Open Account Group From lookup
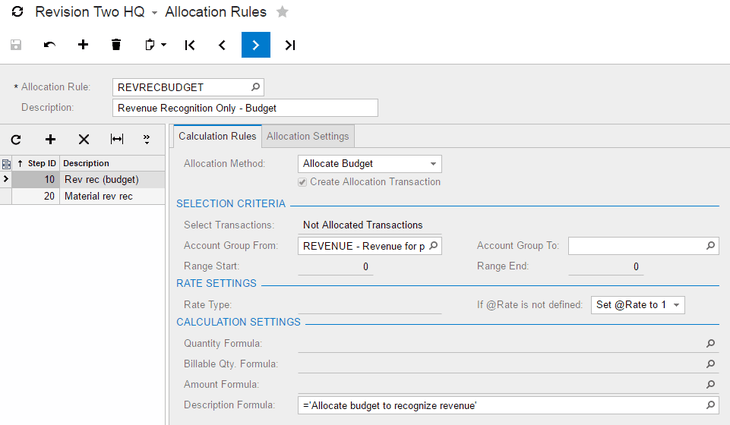730x425 pixels. [433, 245]
